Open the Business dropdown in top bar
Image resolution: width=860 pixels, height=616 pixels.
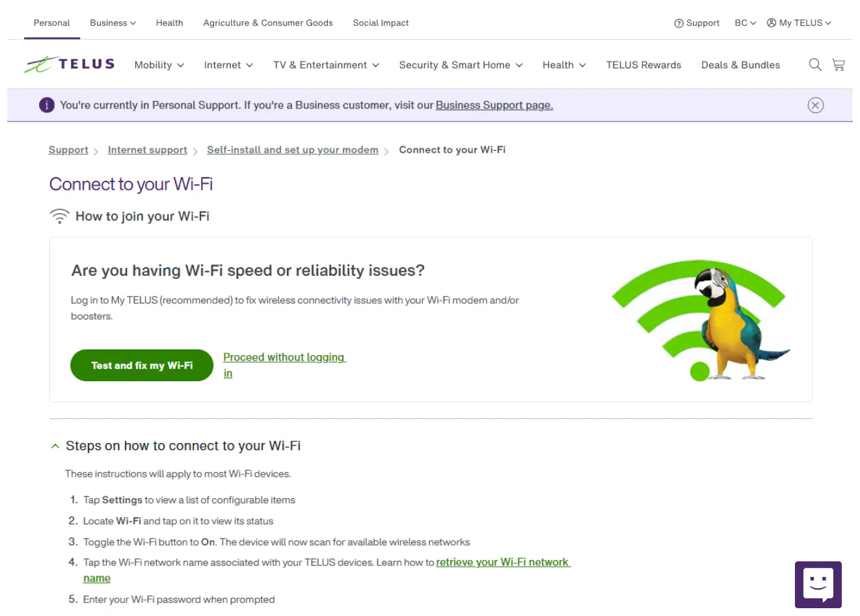pyautogui.click(x=113, y=23)
